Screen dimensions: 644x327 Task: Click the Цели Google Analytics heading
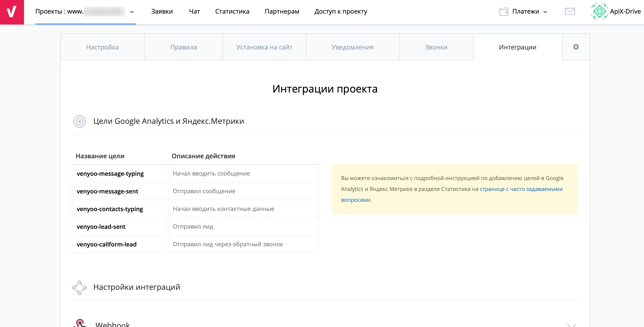point(169,121)
